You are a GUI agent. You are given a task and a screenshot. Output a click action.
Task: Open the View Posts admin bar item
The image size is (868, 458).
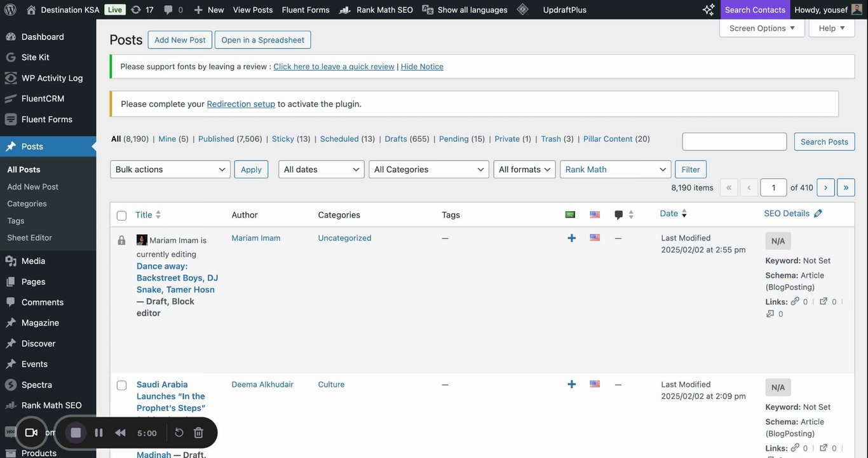(253, 10)
